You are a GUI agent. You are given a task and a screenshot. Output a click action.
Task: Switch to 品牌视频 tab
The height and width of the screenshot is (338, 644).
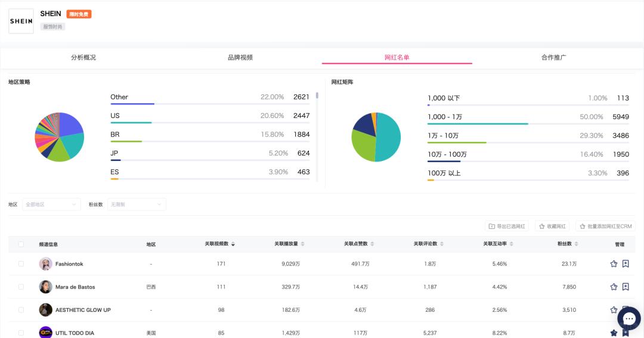(240, 57)
